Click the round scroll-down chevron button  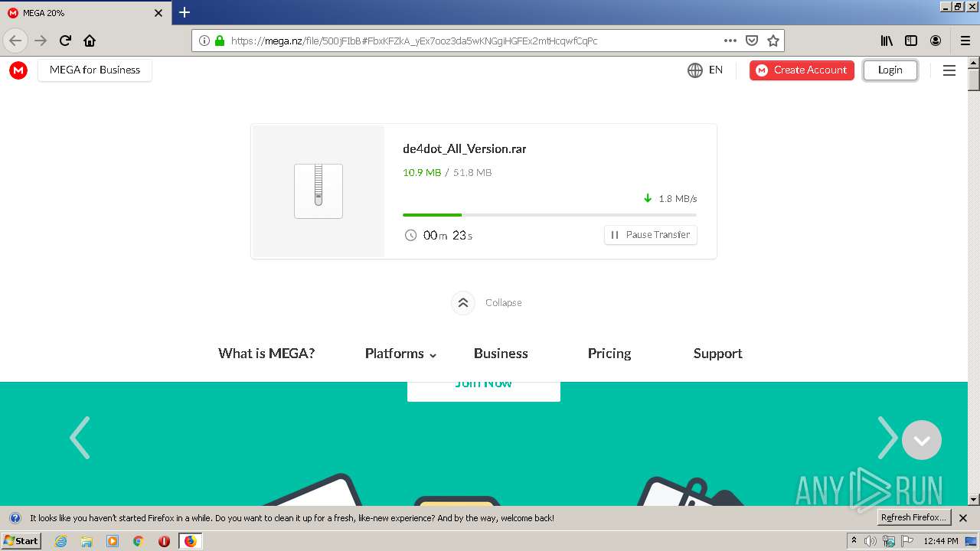(922, 440)
